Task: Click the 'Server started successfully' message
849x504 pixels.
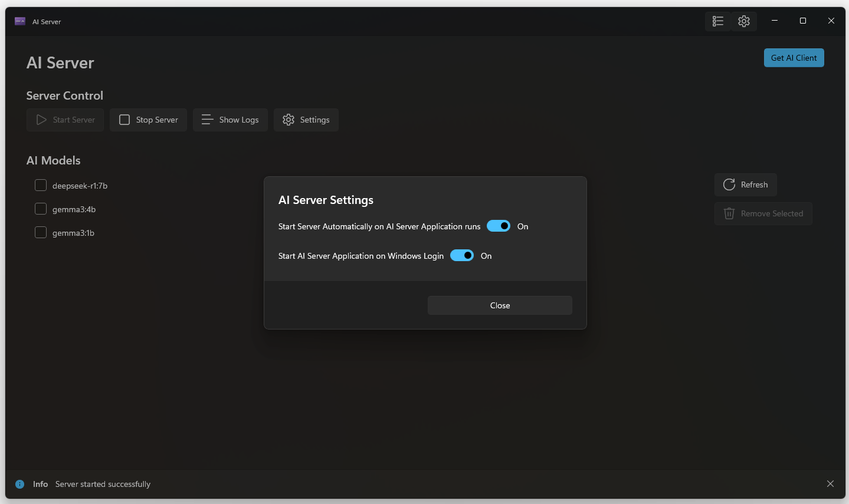Action: tap(103, 484)
